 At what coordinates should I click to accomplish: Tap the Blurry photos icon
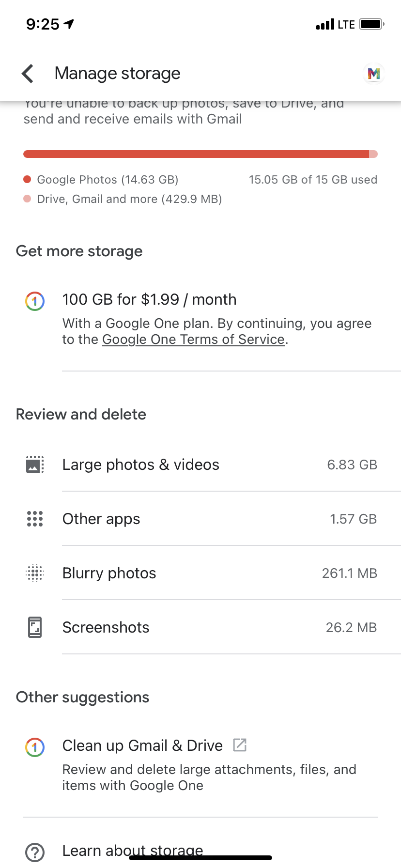coord(35,573)
